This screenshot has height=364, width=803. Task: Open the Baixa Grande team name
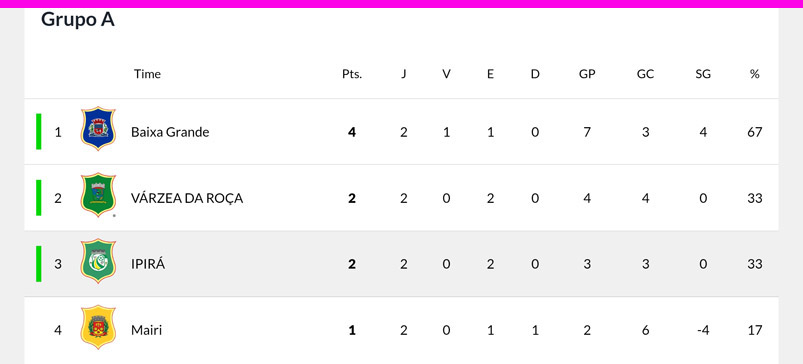click(x=170, y=132)
